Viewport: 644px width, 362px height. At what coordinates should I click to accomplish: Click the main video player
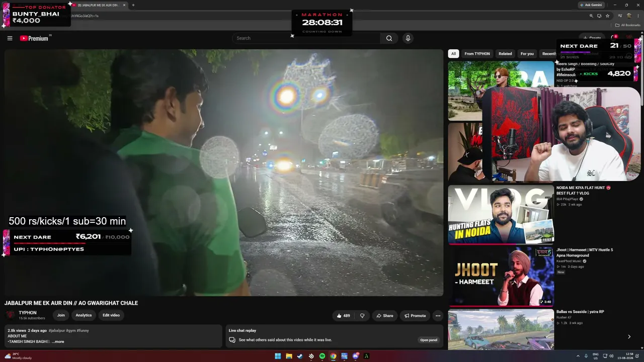click(224, 172)
